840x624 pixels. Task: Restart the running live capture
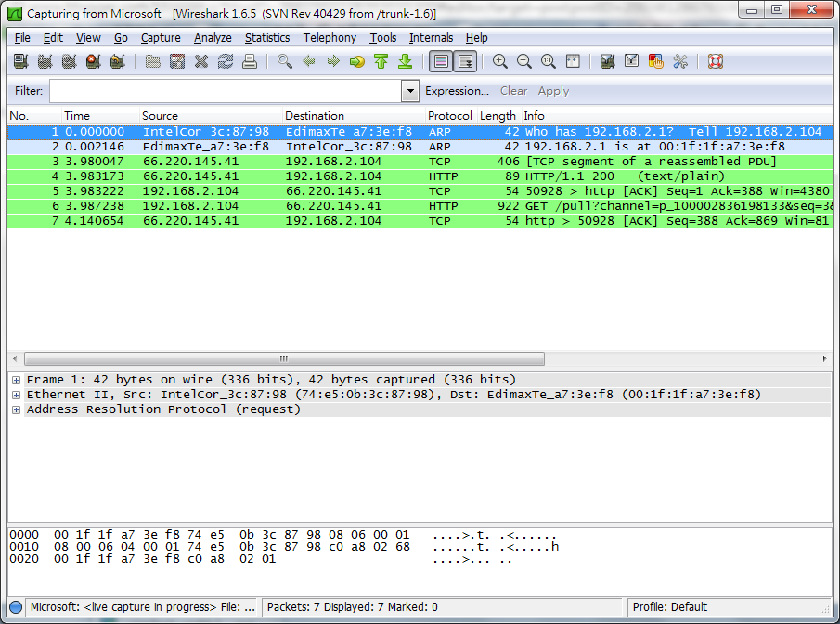click(x=117, y=61)
